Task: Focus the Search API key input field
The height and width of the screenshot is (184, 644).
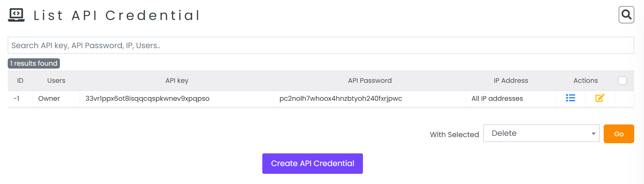Action: (x=321, y=45)
